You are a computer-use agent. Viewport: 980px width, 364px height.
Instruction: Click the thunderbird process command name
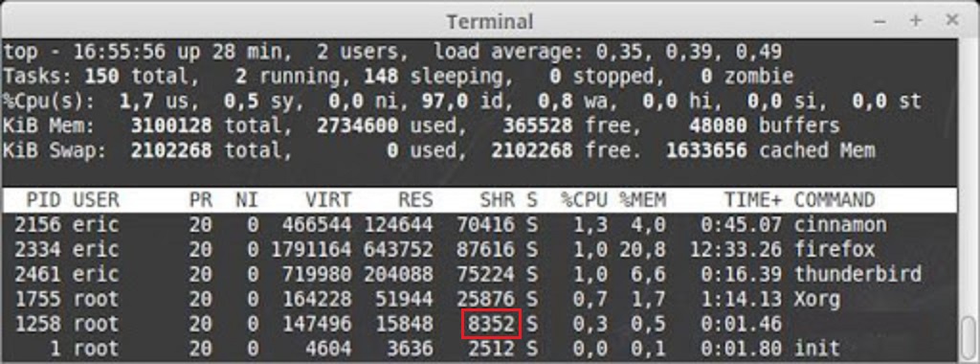coord(858,274)
